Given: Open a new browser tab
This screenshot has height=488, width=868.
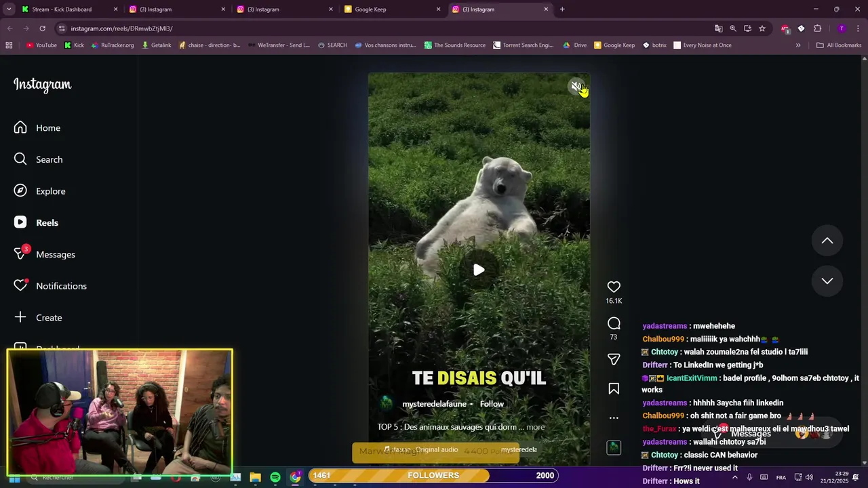Looking at the screenshot, I should click(x=562, y=9).
